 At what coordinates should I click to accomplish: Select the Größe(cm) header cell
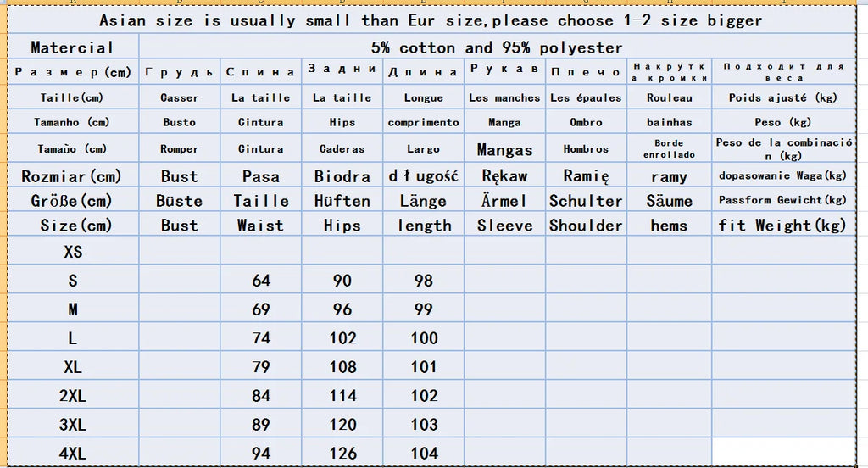tap(72, 201)
